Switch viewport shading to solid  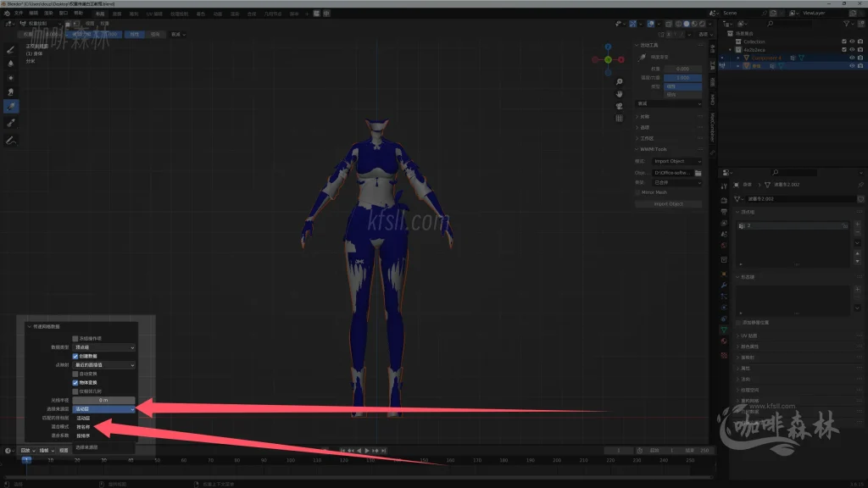[x=687, y=24]
